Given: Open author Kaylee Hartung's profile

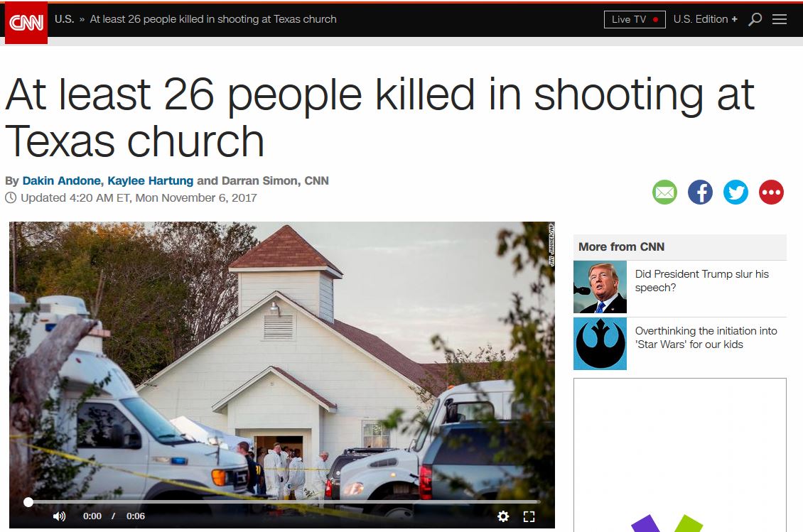Looking at the screenshot, I should [151, 180].
